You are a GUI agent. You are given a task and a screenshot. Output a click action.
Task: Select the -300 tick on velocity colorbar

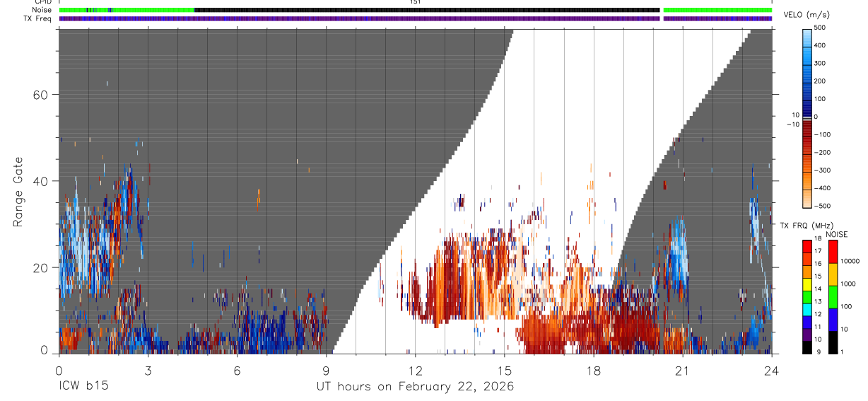tap(821, 170)
